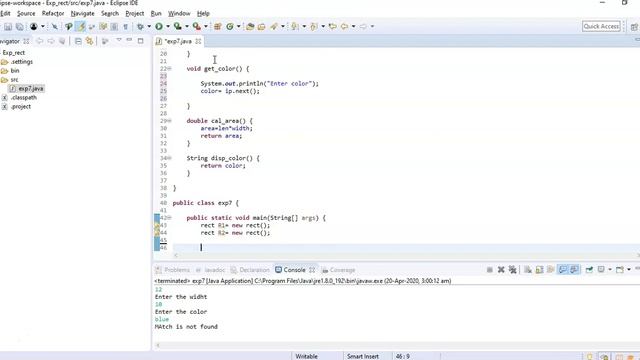Open the Navigator View Menu dropdown
Screen dimensions: 640x360
pyautogui.click(x=119, y=40)
